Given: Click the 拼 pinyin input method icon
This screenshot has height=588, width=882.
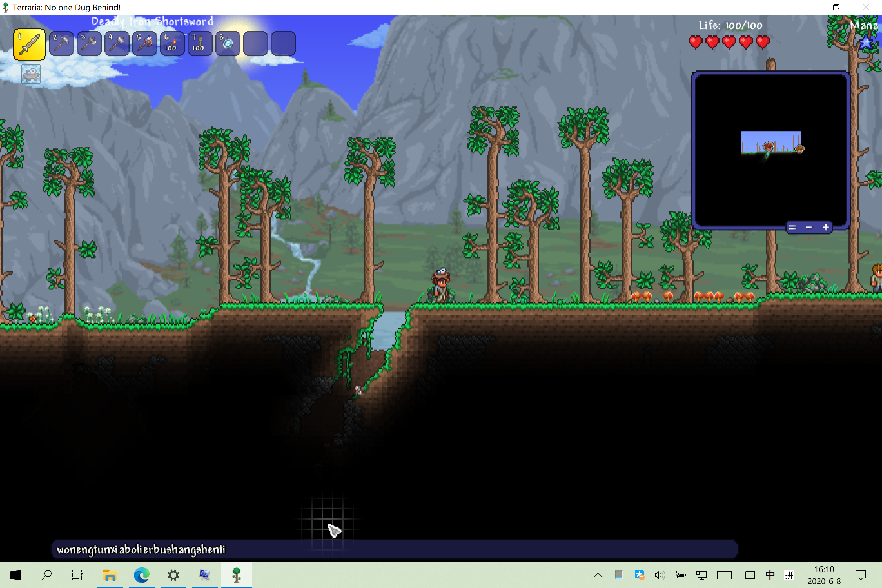Looking at the screenshot, I should 789,575.
